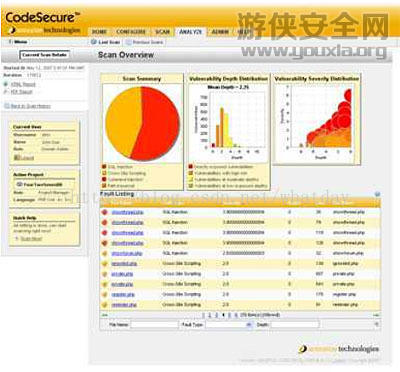Go to page 3 of Fault Listing
The image size is (400, 372).
pos(216,315)
